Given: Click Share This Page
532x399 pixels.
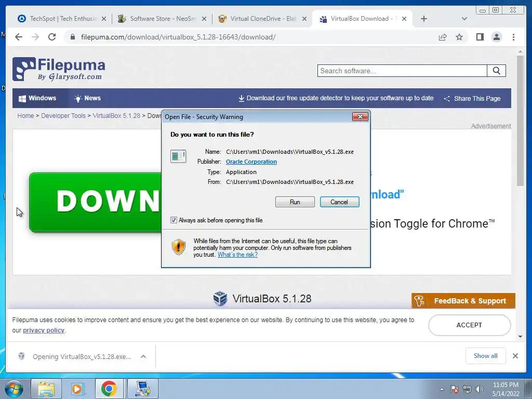Looking at the screenshot, I should click(x=472, y=98).
